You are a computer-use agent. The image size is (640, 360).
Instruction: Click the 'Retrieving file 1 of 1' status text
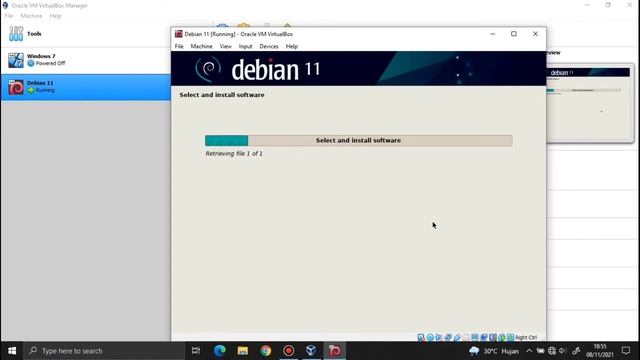coord(234,153)
